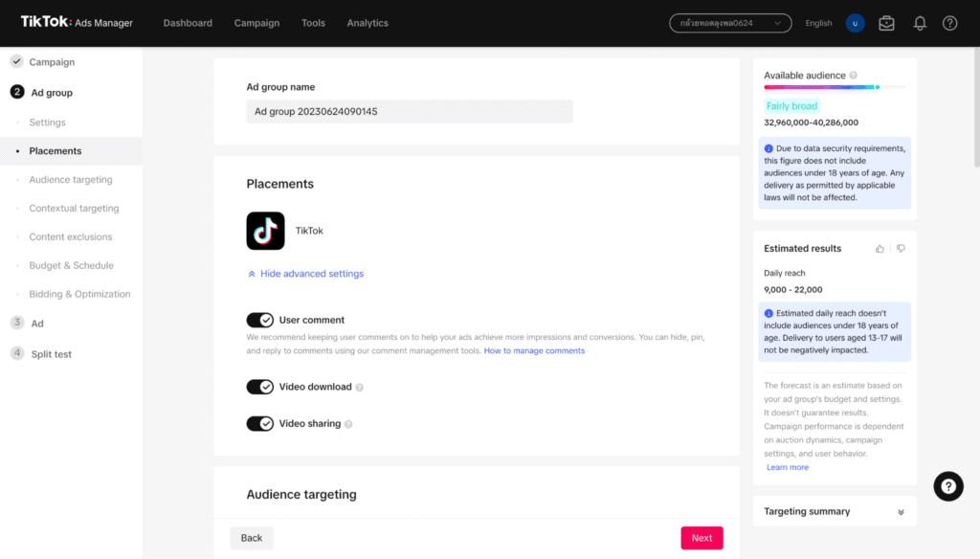Open the ad account selector dropdown
This screenshot has height=559, width=980.
click(x=730, y=23)
